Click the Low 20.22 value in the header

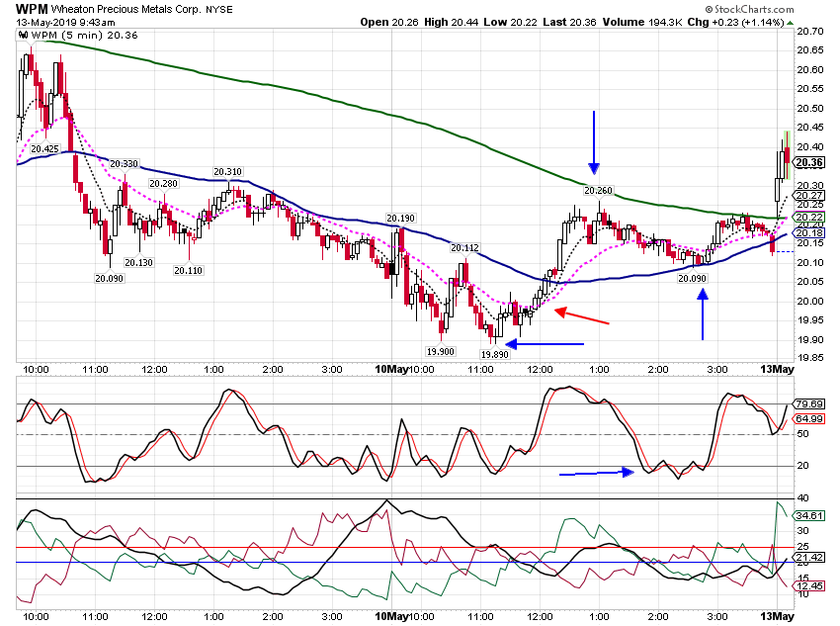510,22
